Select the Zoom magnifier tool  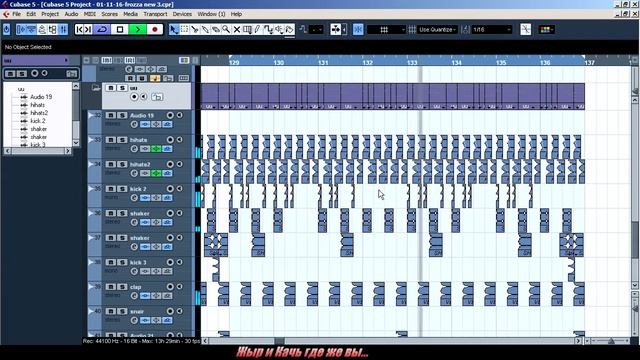226,29
